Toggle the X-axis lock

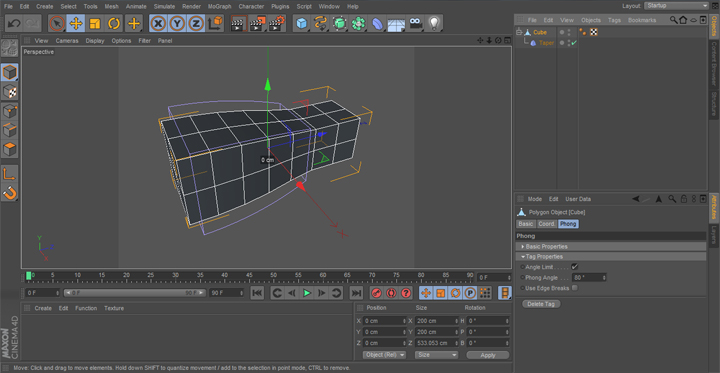[158, 23]
